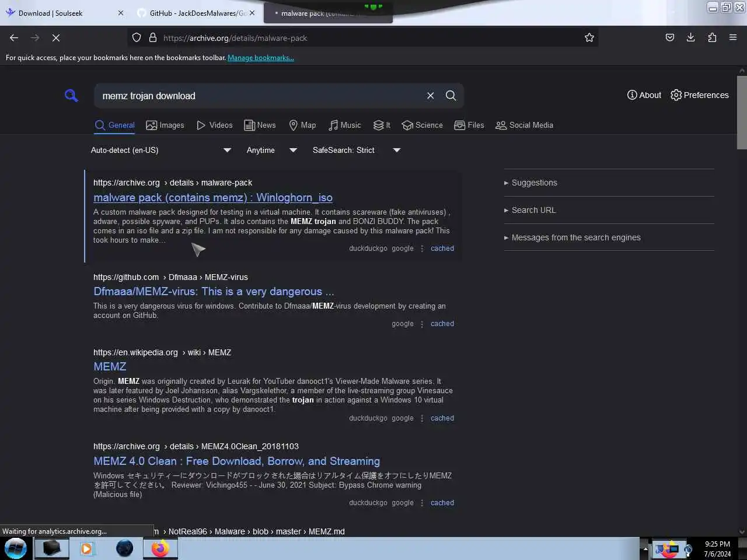Open the black box taskbar application
This screenshot has width=747, height=560.
(x=51, y=548)
